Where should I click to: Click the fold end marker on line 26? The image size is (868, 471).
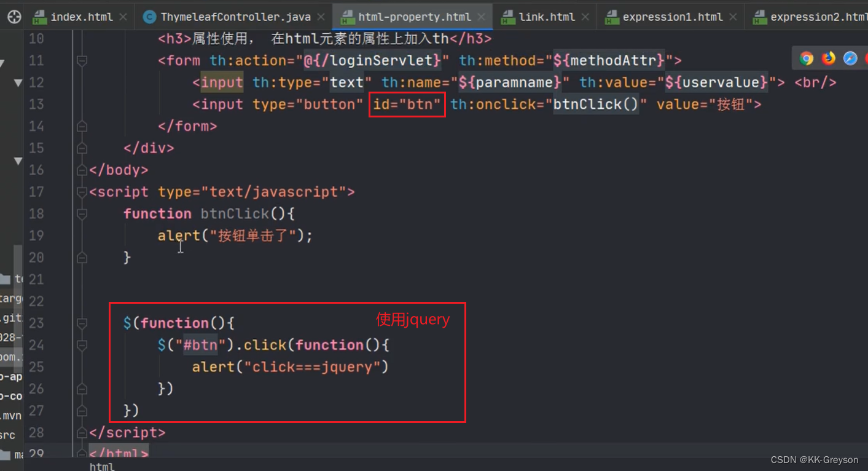pos(82,389)
